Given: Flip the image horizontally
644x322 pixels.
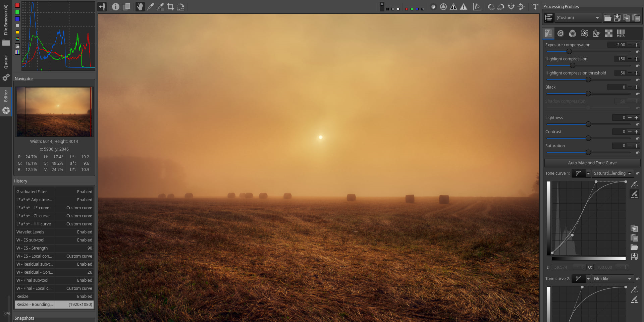Looking at the screenshot, I should pyautogui.click(x=511, y=7).
